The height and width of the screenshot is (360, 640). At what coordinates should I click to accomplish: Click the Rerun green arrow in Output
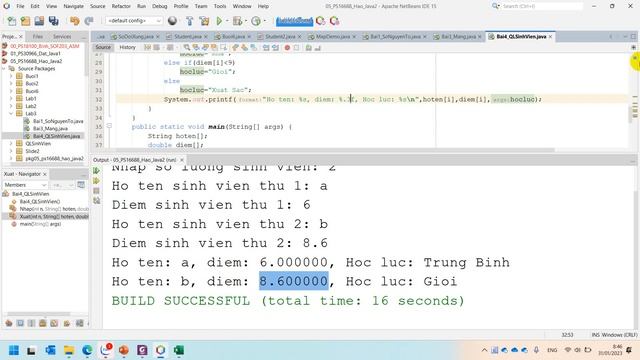click(96, 171)
